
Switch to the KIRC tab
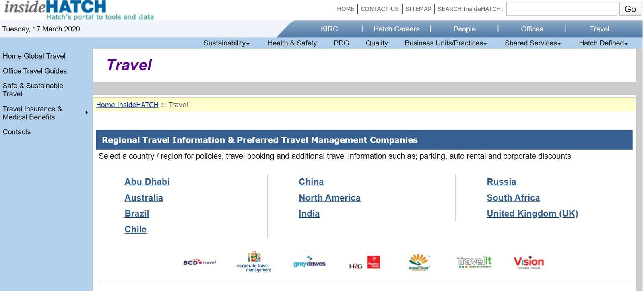point(329,29)
